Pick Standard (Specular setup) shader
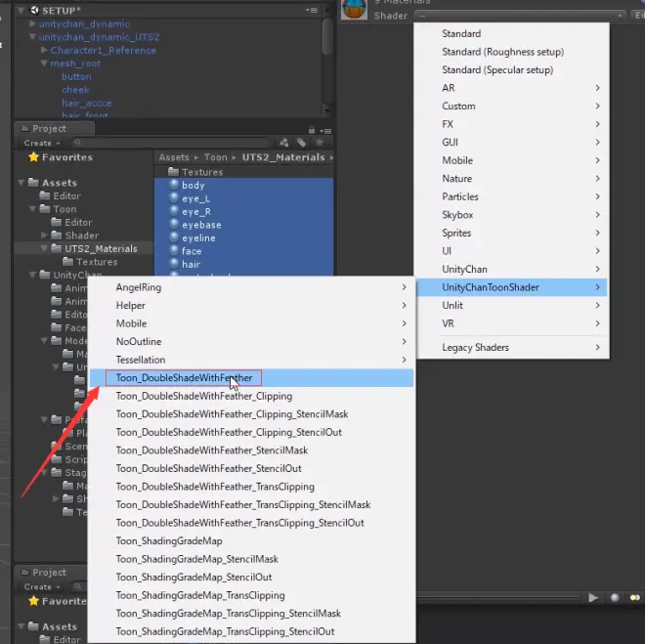Screen dimensions: 645x644 [512, 70]
